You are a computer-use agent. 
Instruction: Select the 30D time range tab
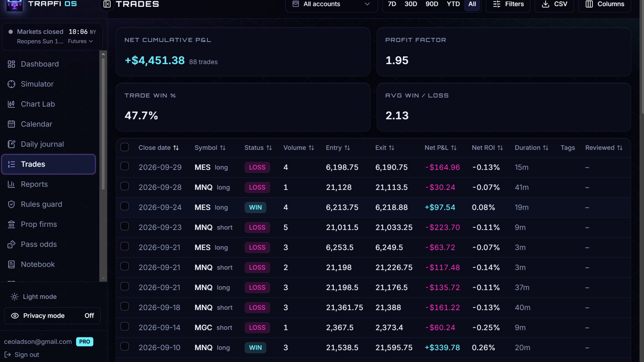coord(411,4)
